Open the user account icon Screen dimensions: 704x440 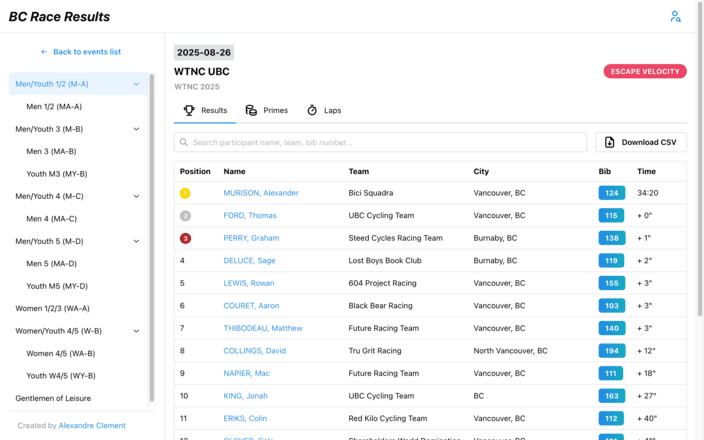pos(676,17)
